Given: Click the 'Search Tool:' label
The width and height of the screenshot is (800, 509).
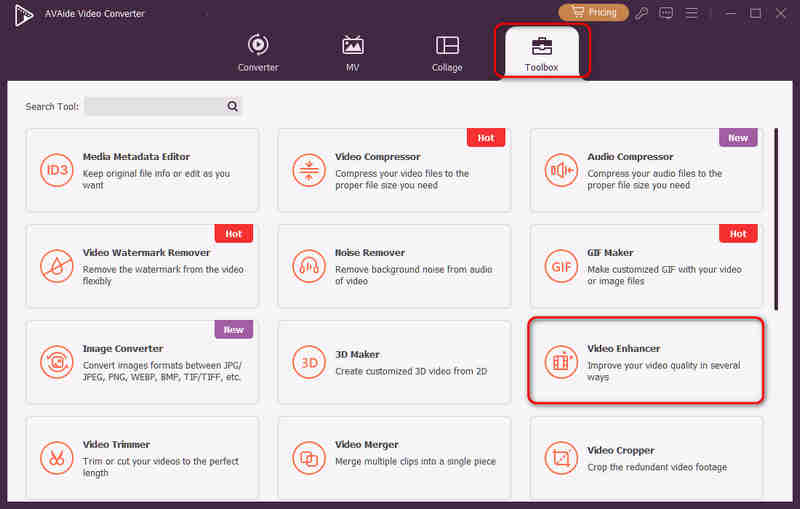Looking at the screenshot, I should point(52,107).
